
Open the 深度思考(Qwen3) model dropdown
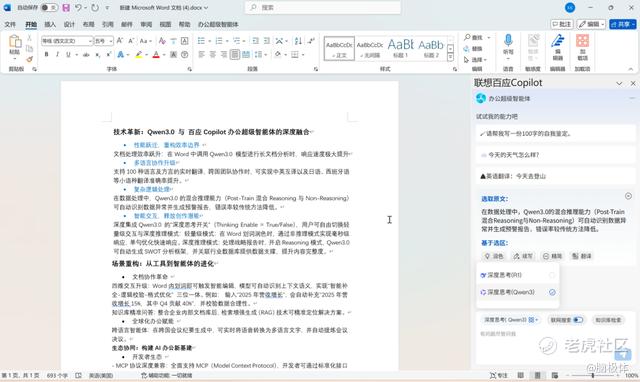tap(510, 320)
